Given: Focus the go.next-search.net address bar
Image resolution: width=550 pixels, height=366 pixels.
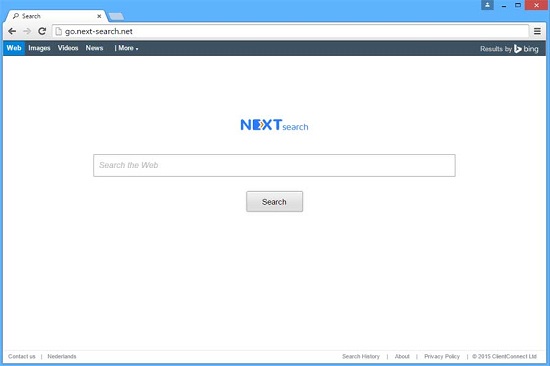Looking at the screenshot, I should (x=291, y=31).
